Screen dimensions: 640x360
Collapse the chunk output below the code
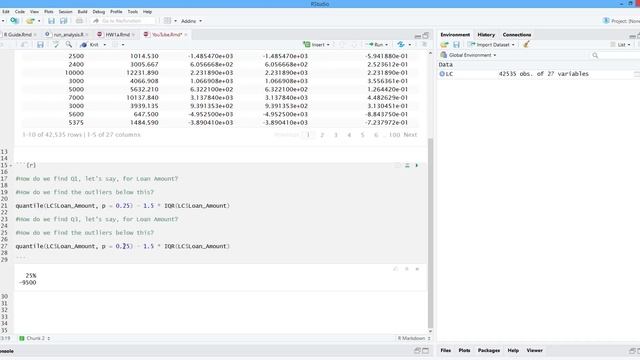[x=407, y=269]
